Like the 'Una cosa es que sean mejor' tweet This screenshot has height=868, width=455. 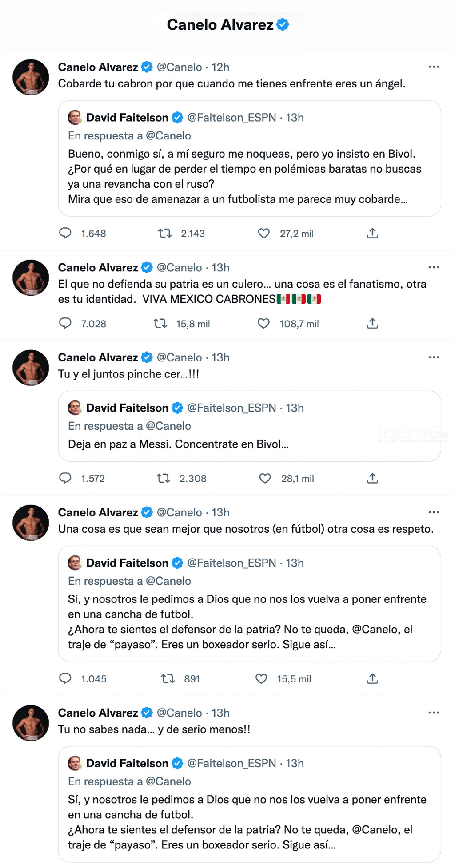coord(262,678)
